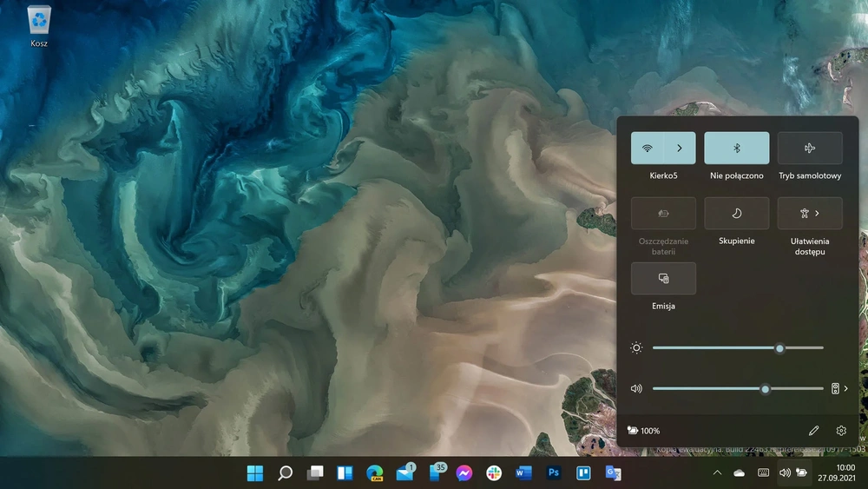This screenshot has height=489, width=868.
Task: Open Microsoft Edge in the taskbar
Action: point(375,473)
